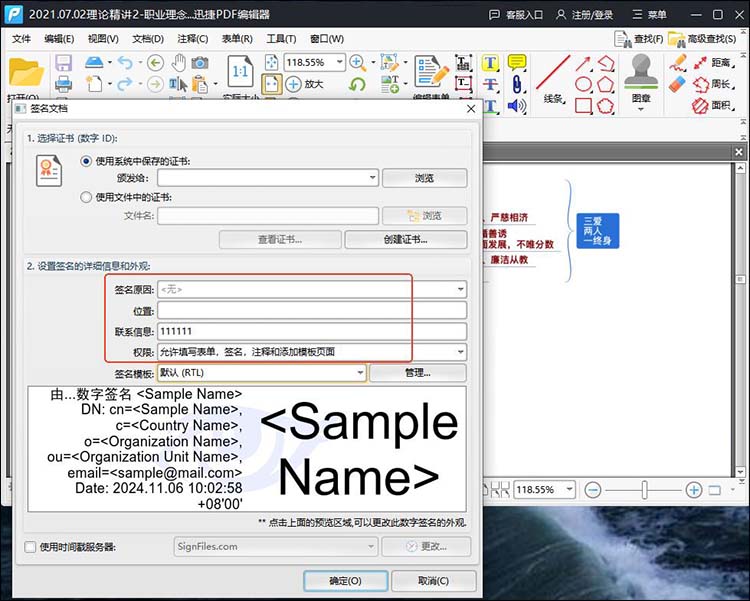Click the area measurement tool
The image size is (750, 601).
click(714, 105)
